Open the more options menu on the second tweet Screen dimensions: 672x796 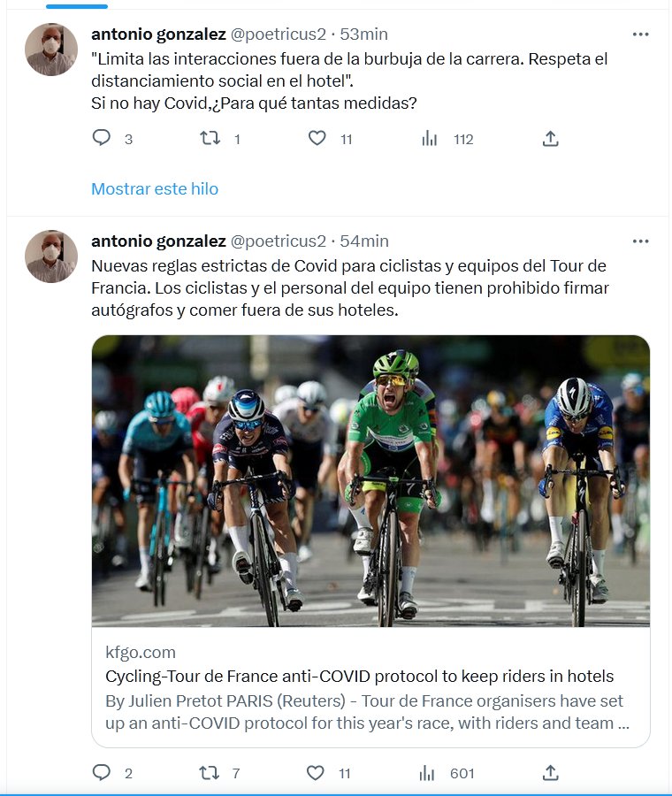coord(641,241)
